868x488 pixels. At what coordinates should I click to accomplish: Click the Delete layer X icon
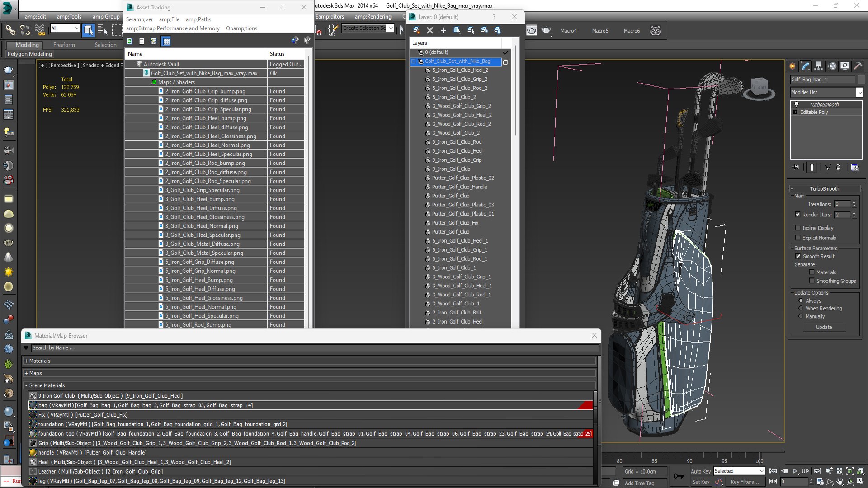[429, 30]
